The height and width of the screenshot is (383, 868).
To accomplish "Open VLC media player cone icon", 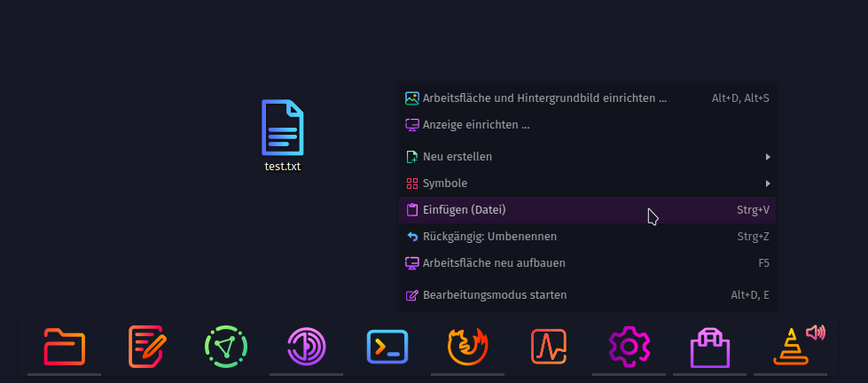I will tap(791, 348).
